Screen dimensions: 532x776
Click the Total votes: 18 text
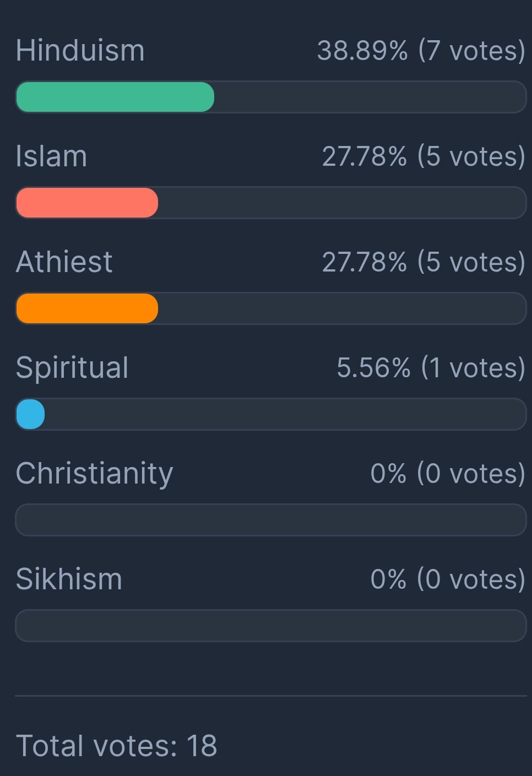pos(116,746)
